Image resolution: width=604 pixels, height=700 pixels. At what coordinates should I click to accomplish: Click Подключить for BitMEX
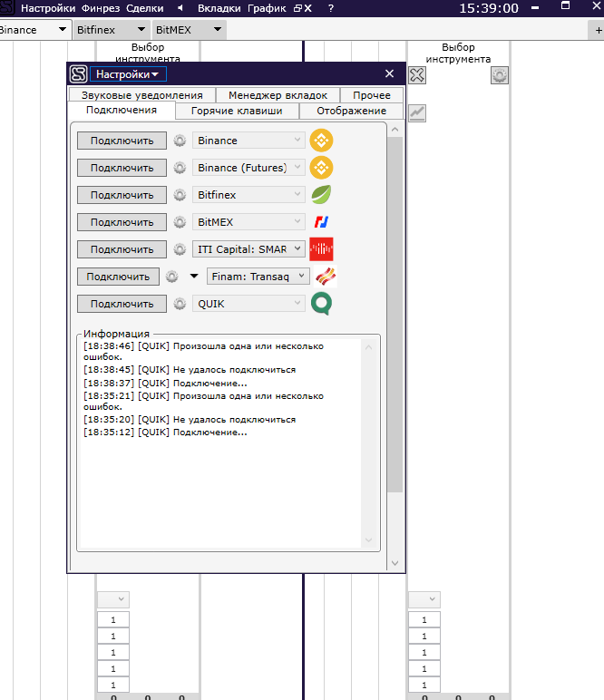point(122,222)
